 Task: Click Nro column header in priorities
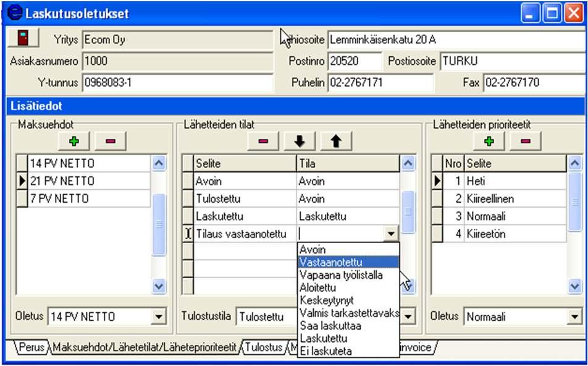[x=453, y=163]
